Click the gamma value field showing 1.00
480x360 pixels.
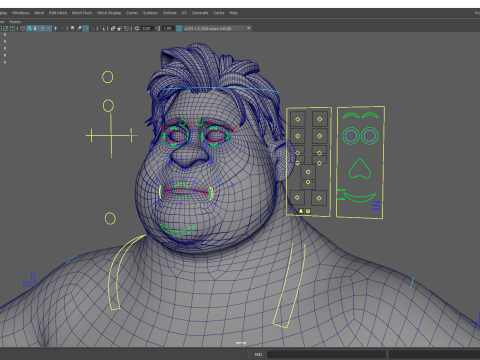point(167,28)
